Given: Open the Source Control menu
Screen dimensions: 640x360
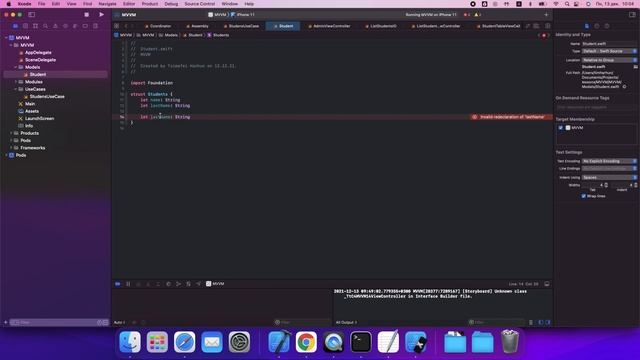Looking at the screenshot, I should pos(200,4).
